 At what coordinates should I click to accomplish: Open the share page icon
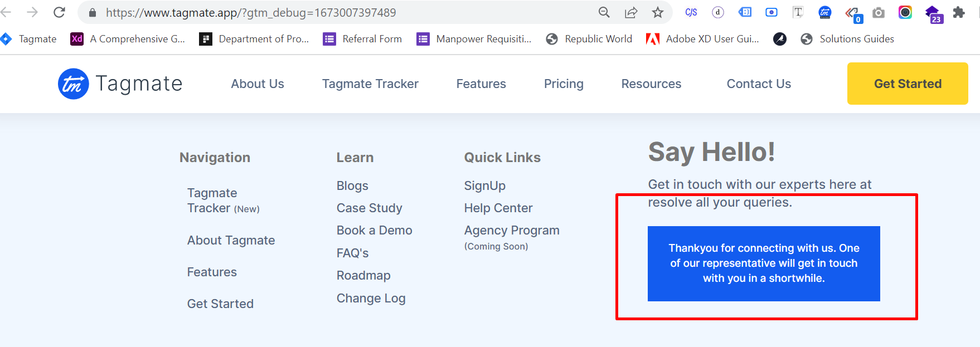[631, 12]
